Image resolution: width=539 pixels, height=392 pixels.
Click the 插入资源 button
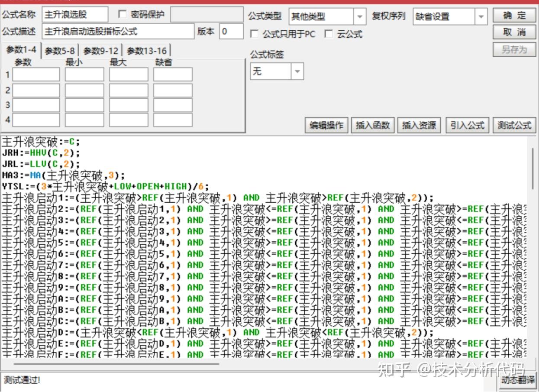pos(419,126)
